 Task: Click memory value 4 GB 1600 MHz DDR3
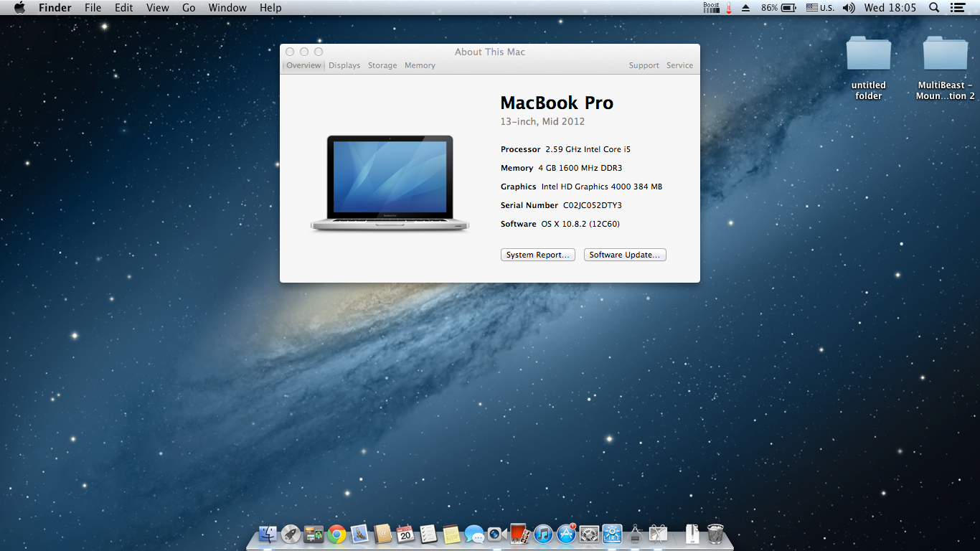click(x=582, y=168)
